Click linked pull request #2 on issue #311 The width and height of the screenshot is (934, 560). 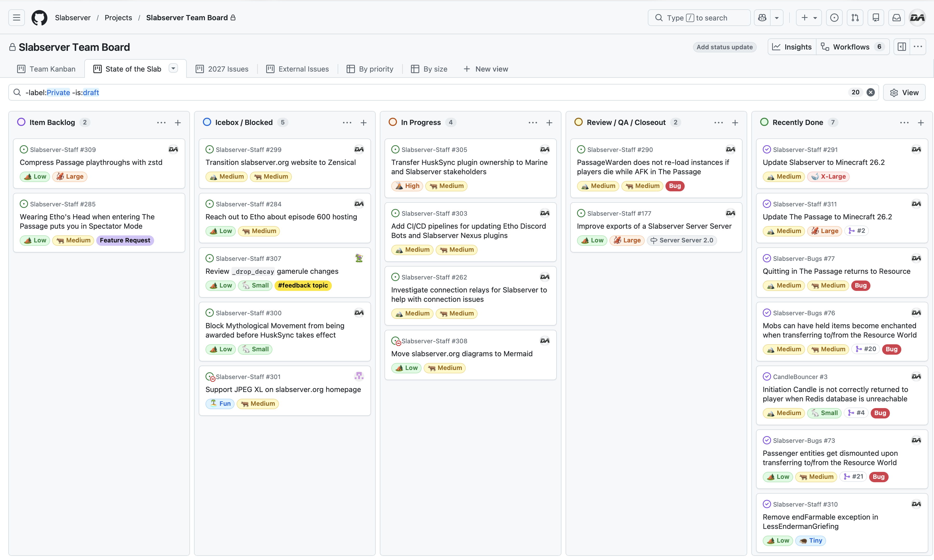pos(857,231)
